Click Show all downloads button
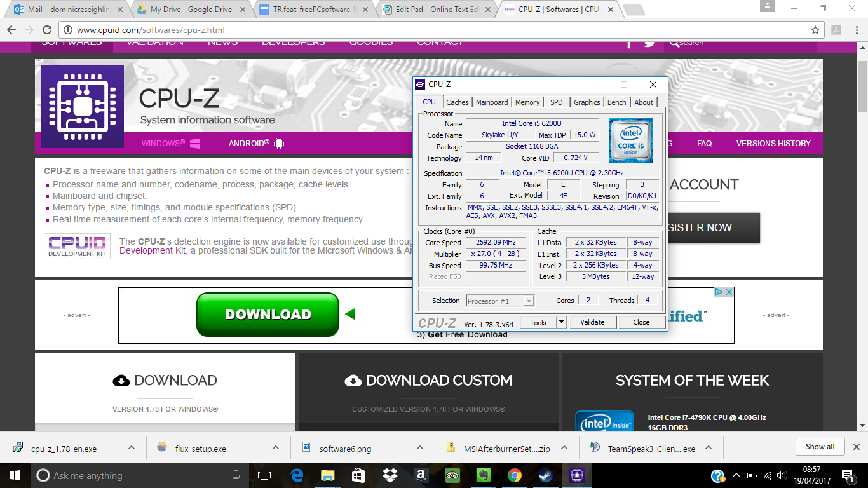 coord(820,447)
